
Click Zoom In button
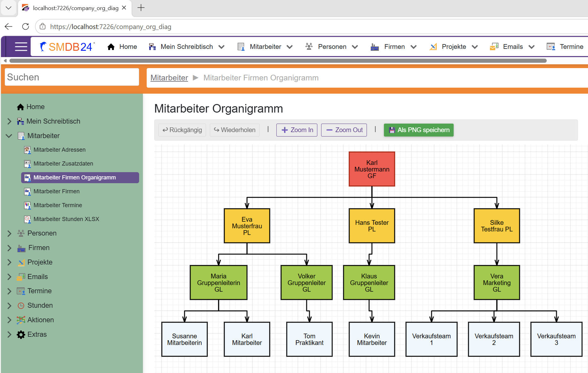point(297,130)
